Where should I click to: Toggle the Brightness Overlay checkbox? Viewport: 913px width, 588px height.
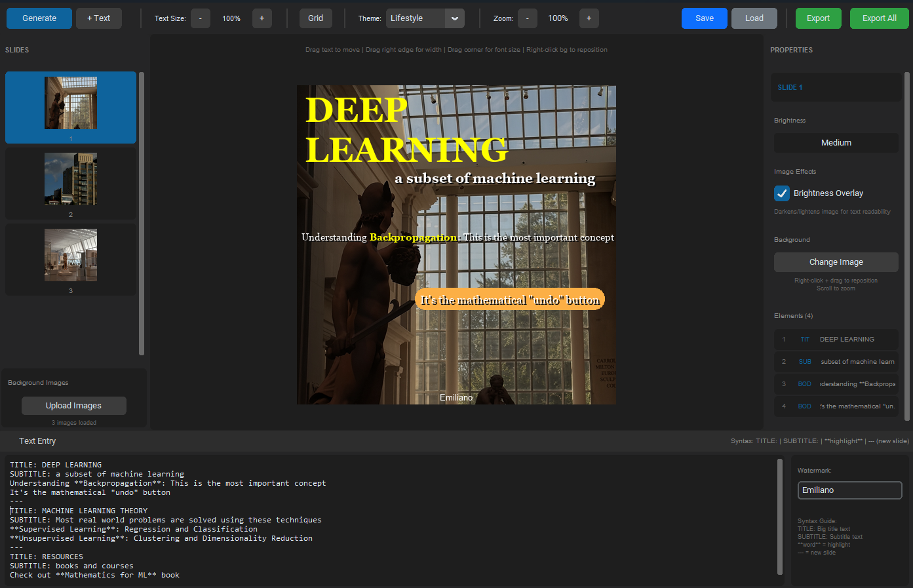(x=782, y=193)
